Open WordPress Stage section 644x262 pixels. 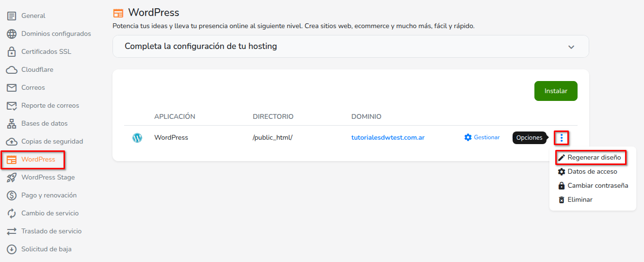pos(48,178)
